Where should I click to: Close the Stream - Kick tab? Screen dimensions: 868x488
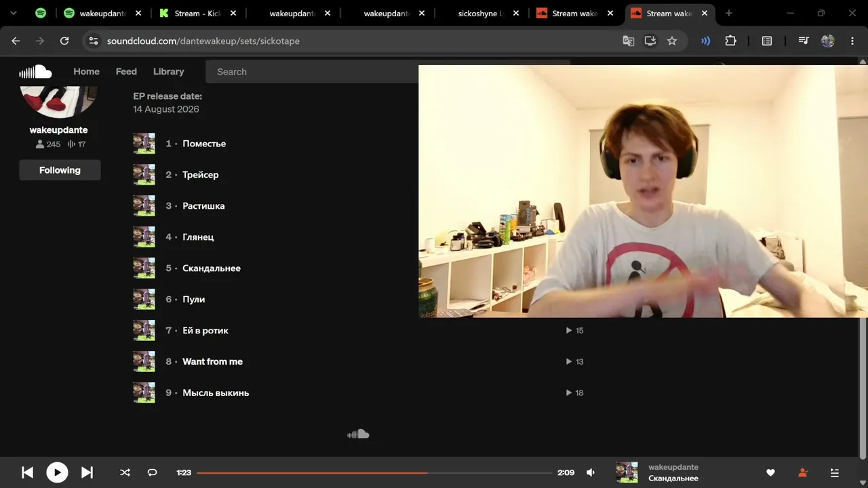pos(233,13)
